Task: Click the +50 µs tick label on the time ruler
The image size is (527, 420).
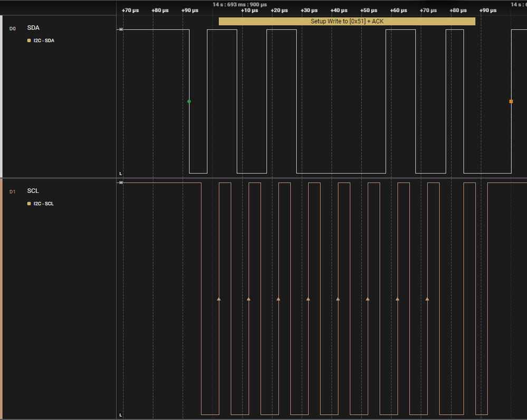Action: pos(368,11)
